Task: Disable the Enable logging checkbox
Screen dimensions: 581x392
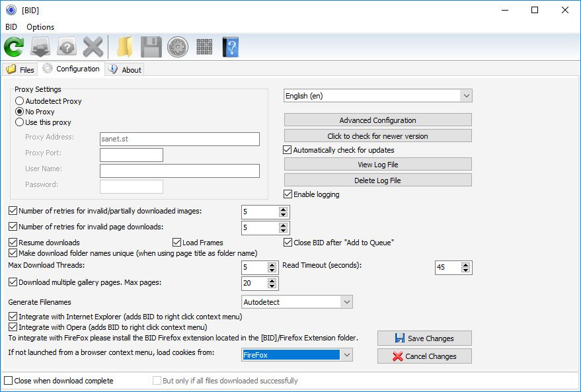Action: point(287,194)
